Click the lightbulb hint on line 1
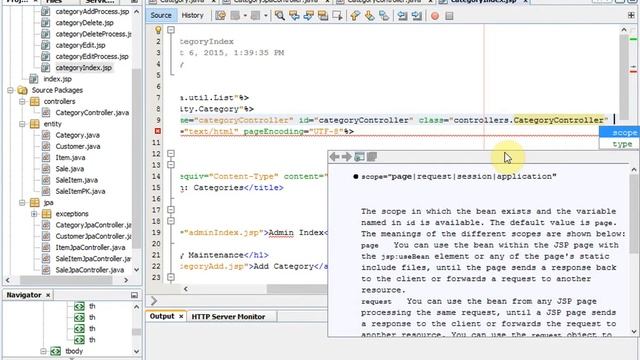 (x=158, y=30)
